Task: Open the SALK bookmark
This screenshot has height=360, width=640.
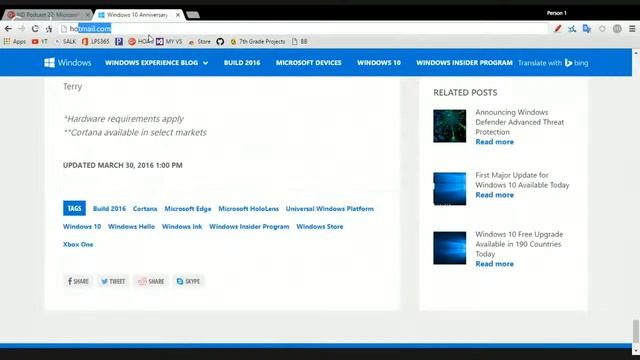Action: 66,41
